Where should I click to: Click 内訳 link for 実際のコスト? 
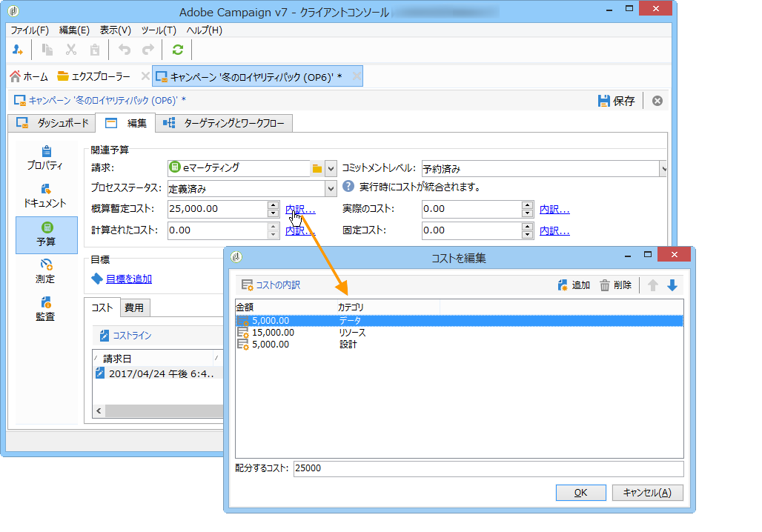pyautogui.click(x=554, y=210)
